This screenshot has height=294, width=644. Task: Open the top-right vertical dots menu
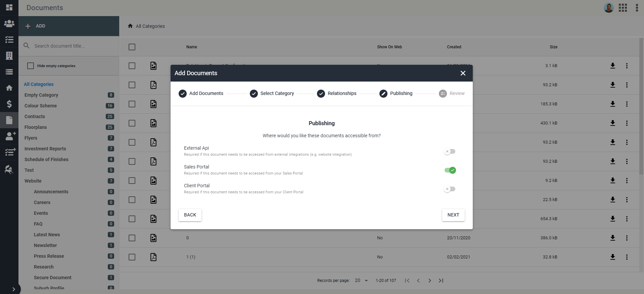637,8
